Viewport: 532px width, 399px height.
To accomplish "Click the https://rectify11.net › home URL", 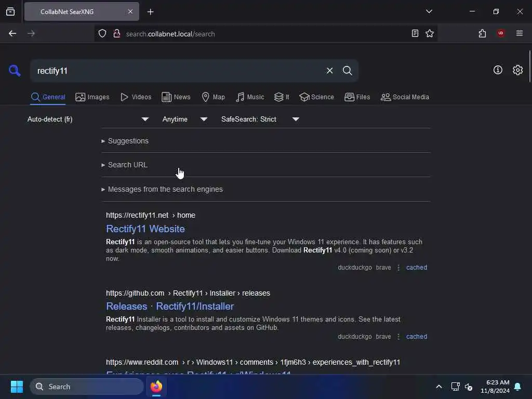I will point(151,215).
